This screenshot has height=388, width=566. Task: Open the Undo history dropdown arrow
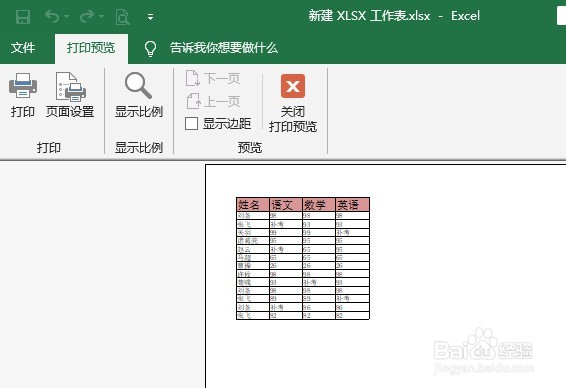pyautogui.click(x=66, y=17)
